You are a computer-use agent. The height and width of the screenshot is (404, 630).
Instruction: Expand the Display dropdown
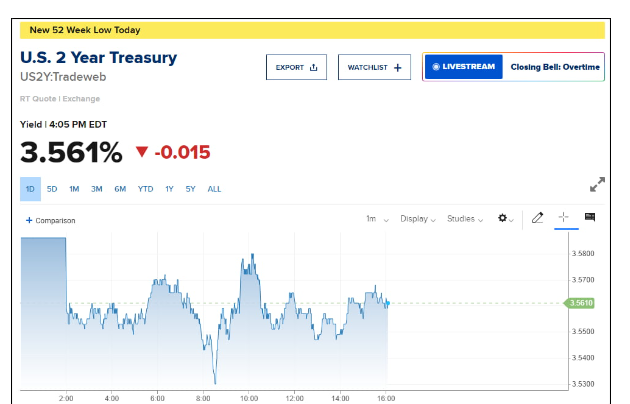coord(417,218)
